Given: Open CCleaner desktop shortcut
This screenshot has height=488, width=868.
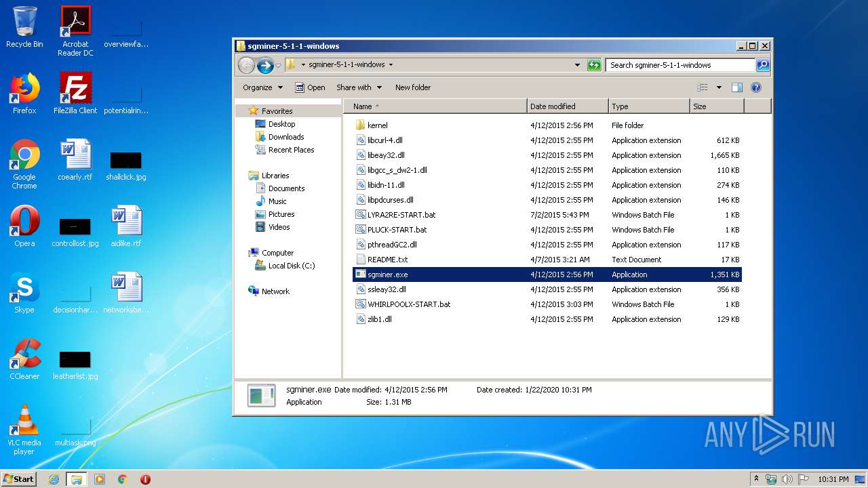Looking at the screenshot, I should coord(24,359).
